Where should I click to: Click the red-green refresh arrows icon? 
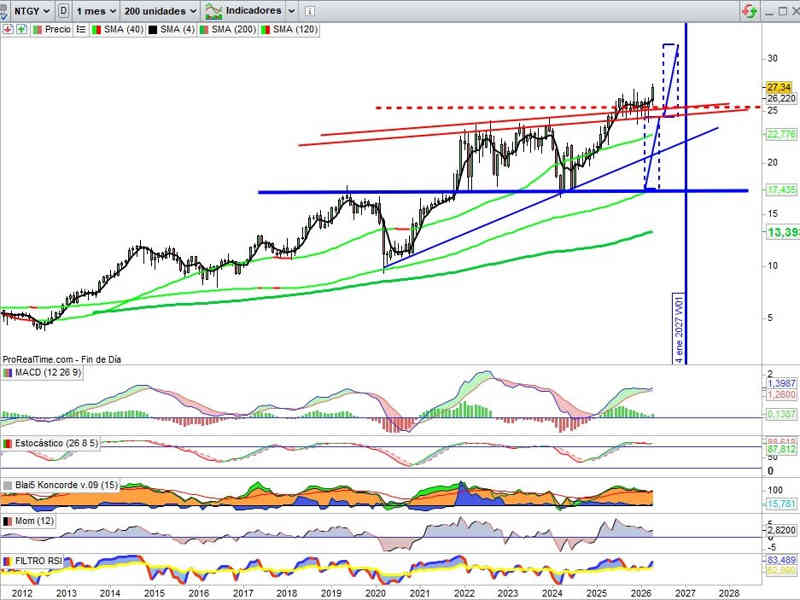749,11
